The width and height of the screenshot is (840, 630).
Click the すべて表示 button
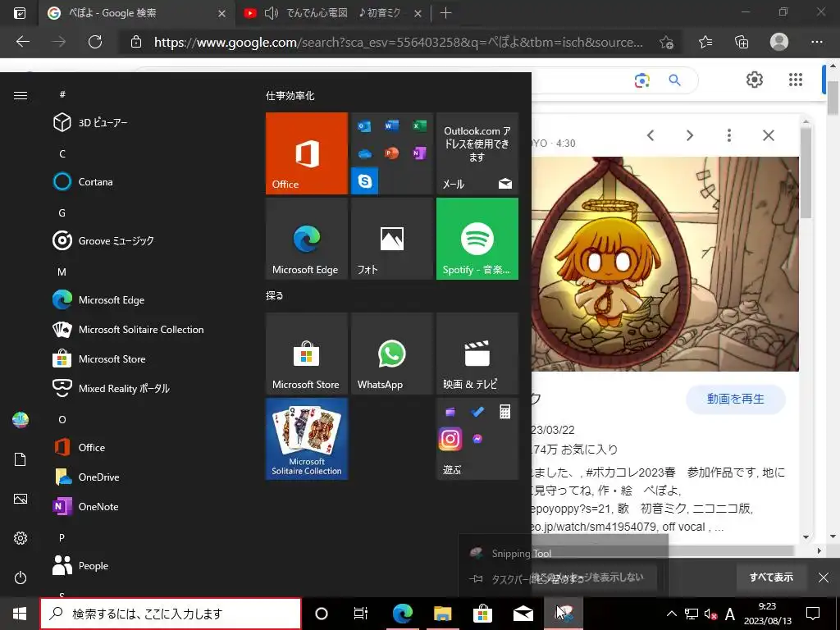(x=771, y=577)
